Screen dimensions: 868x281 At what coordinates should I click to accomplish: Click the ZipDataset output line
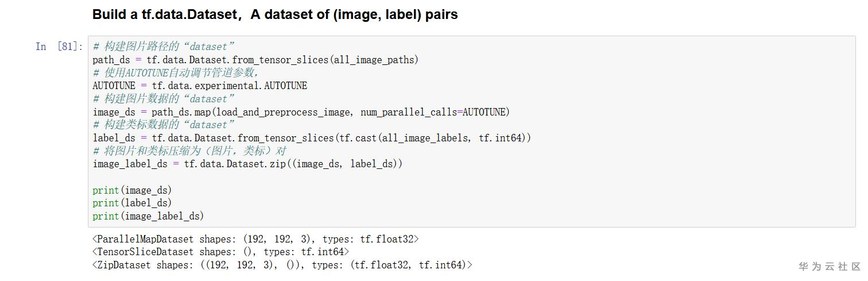[x=282, y=265]
